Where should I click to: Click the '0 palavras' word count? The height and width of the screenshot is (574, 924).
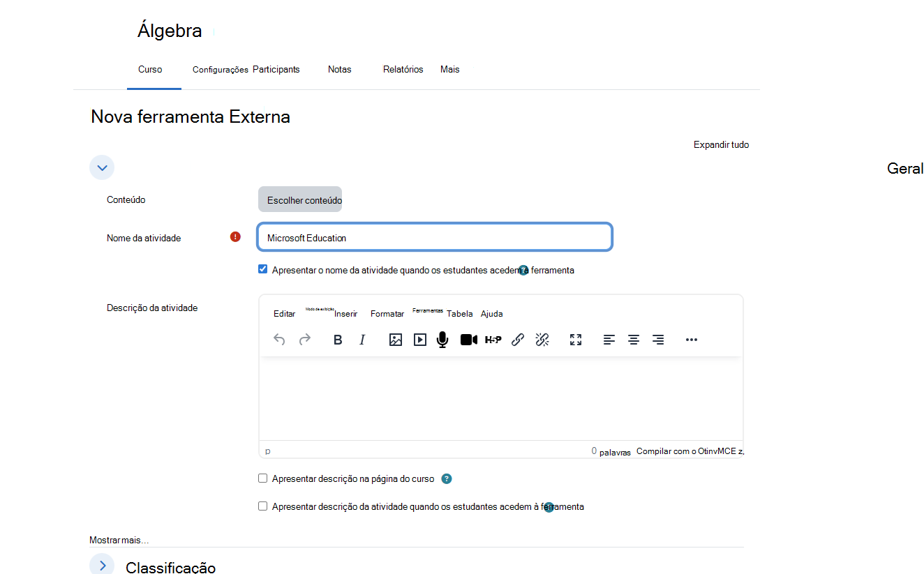(x=611, y=451)
